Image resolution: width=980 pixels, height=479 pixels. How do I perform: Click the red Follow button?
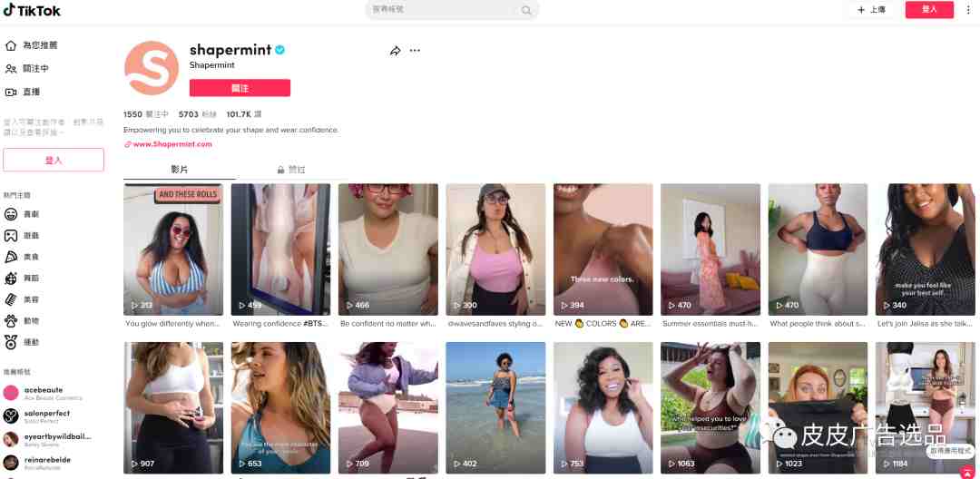tap(240, 88)
